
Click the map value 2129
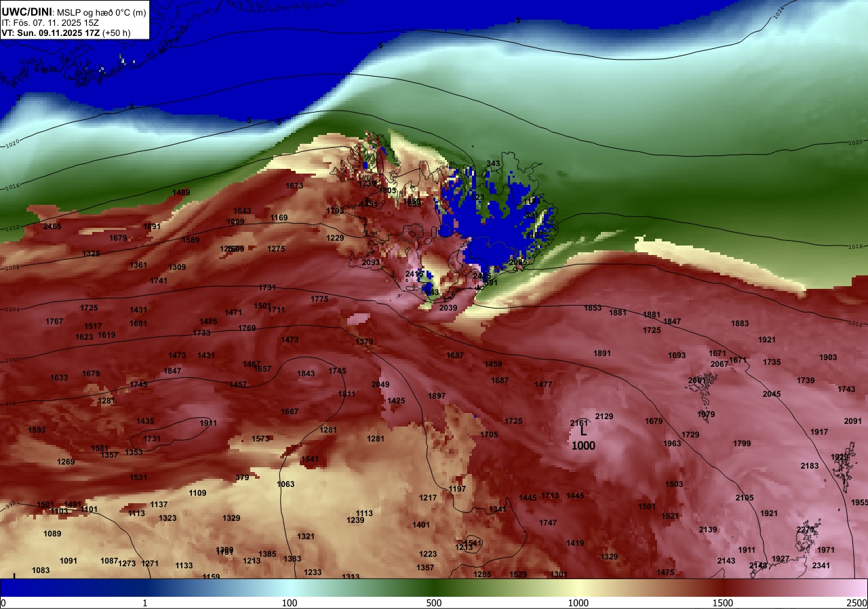[604, 416]
